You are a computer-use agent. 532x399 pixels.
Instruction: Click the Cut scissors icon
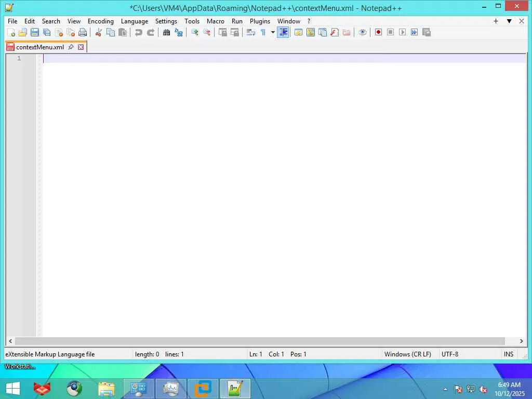(x=98, y=32)
